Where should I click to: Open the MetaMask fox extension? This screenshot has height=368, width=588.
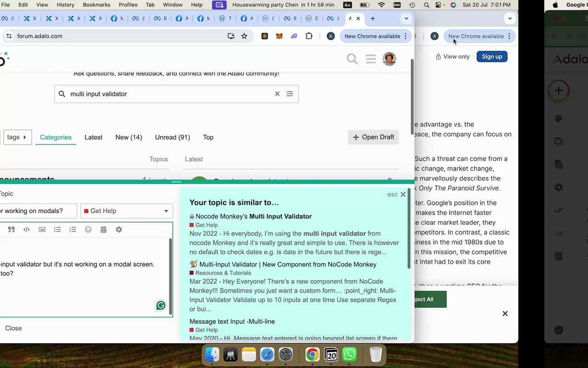pyautogui.click(x=279, y=36)
